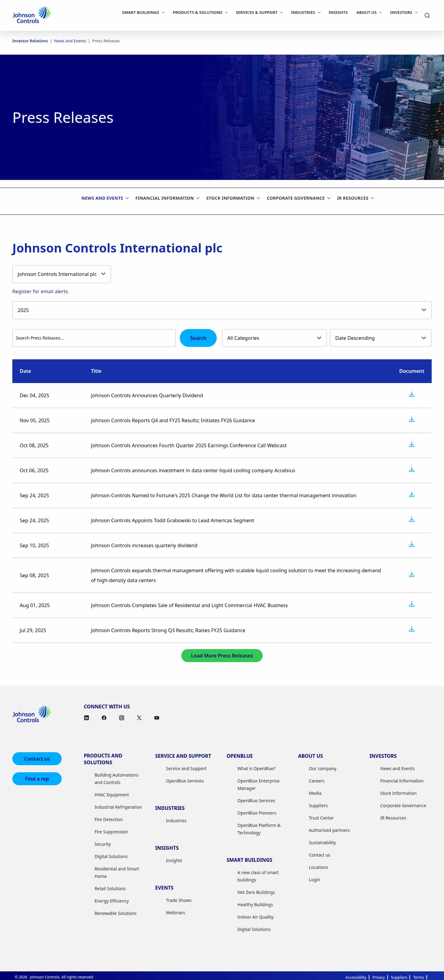Click Register for email alerts link

coord(40,291)
